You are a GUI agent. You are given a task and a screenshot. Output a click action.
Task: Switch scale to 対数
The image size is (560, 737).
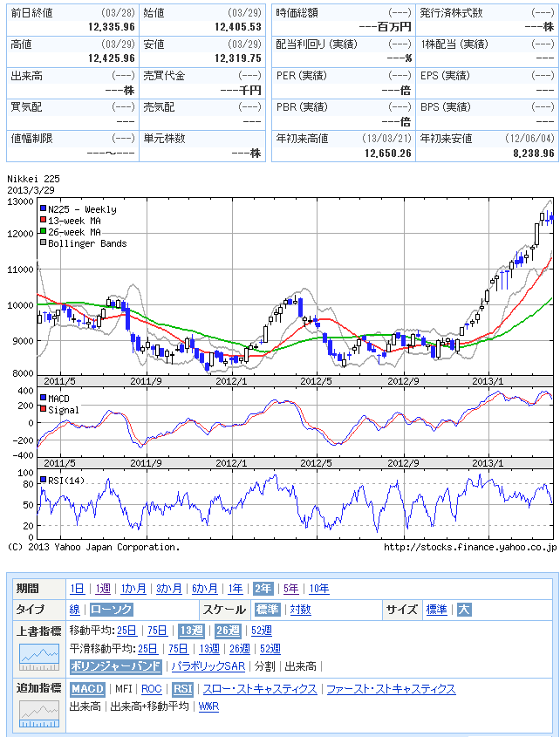[301, 610]
